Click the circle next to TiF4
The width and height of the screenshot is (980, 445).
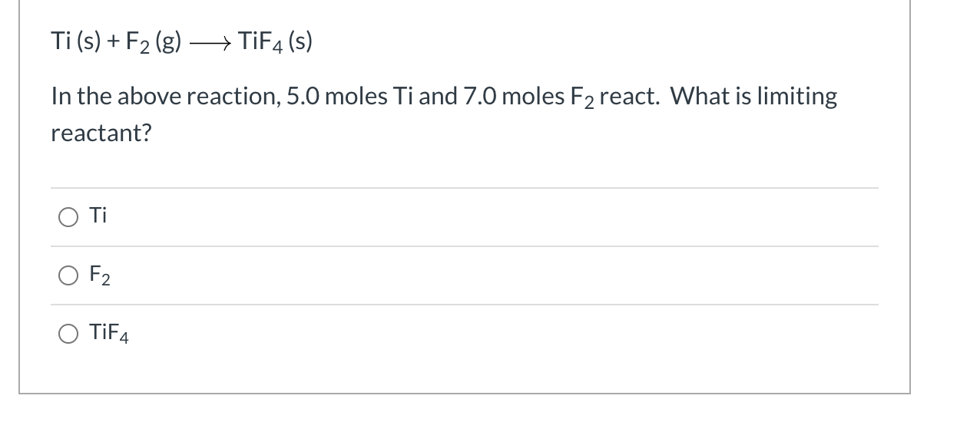68,334
